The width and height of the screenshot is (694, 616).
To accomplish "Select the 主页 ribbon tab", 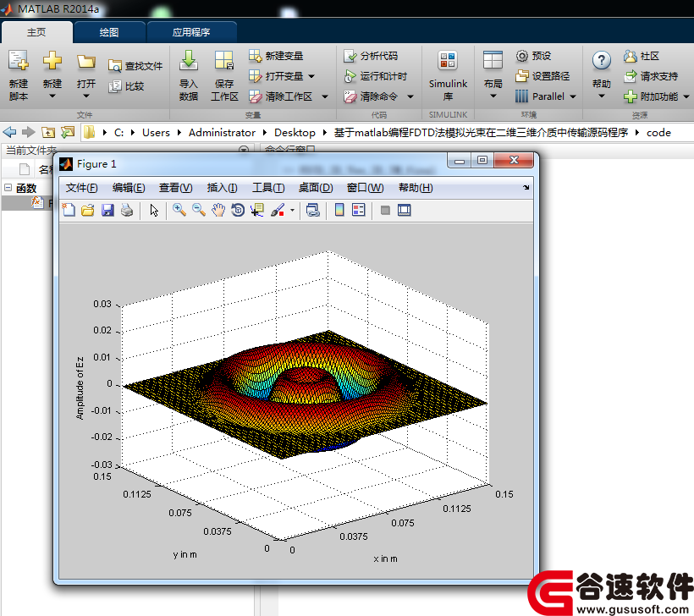I will 36,32.
